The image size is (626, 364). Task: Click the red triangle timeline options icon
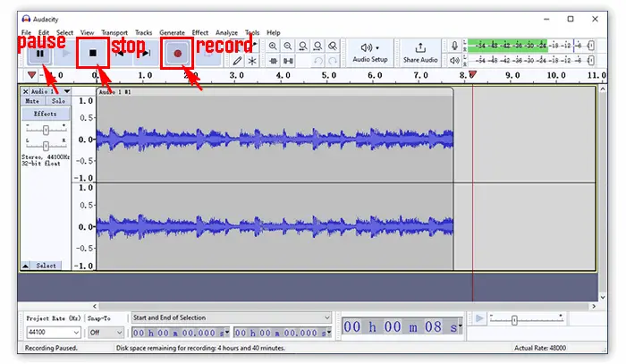(31, 74)
